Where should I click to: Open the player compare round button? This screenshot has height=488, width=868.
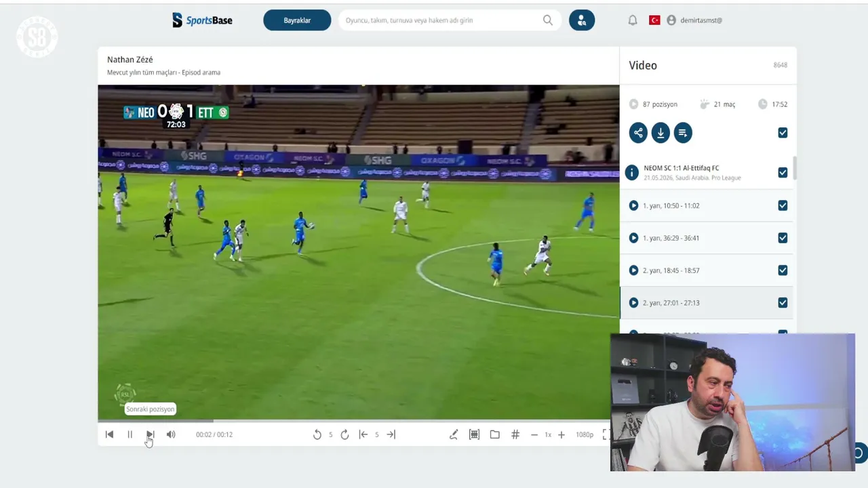point(582,20)
